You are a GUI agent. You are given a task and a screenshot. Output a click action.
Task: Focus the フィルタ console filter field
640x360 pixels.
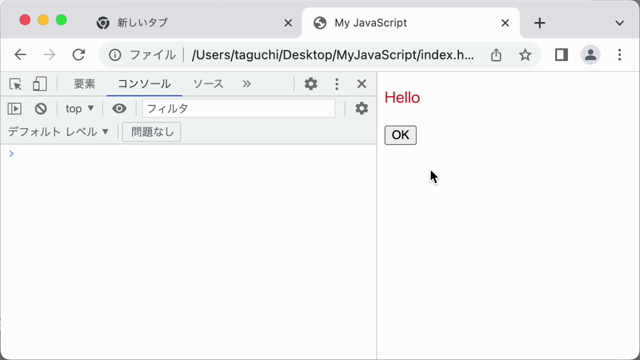[x=239, y=109]
